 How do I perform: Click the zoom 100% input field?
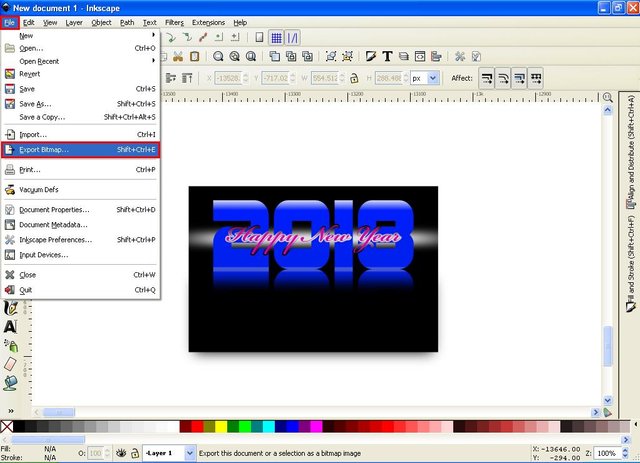607,453
